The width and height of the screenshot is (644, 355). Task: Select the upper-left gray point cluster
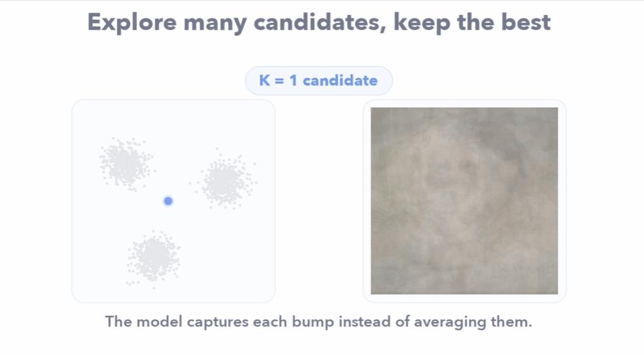126,164
